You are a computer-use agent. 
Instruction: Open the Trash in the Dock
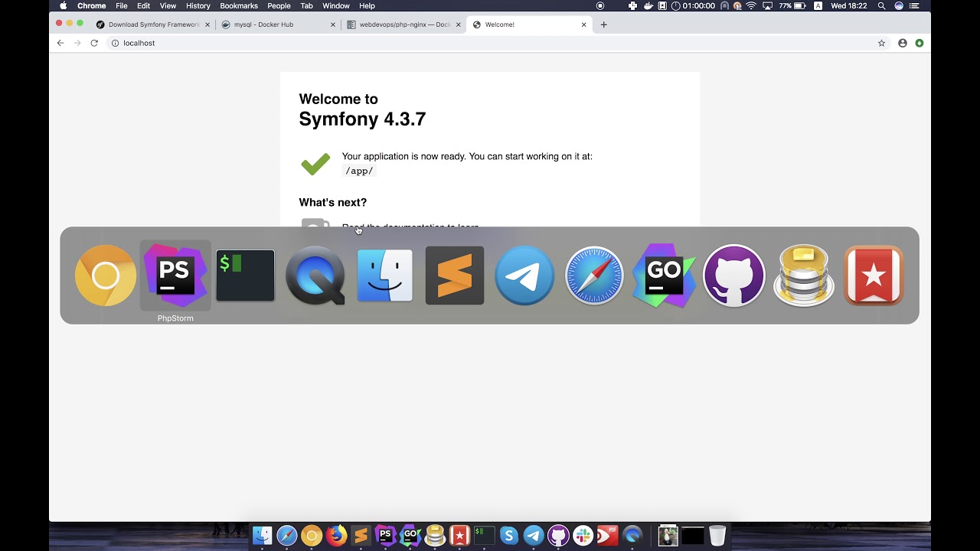point(717,536)
